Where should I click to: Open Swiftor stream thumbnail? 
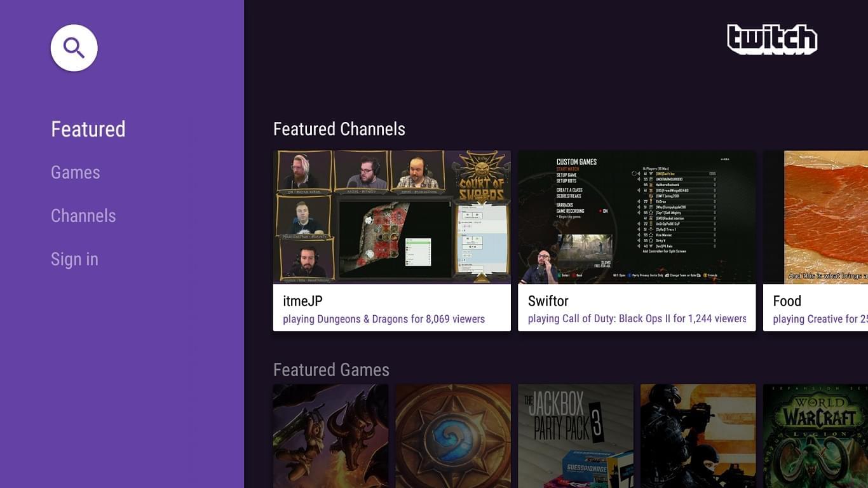tap(637, 217)
